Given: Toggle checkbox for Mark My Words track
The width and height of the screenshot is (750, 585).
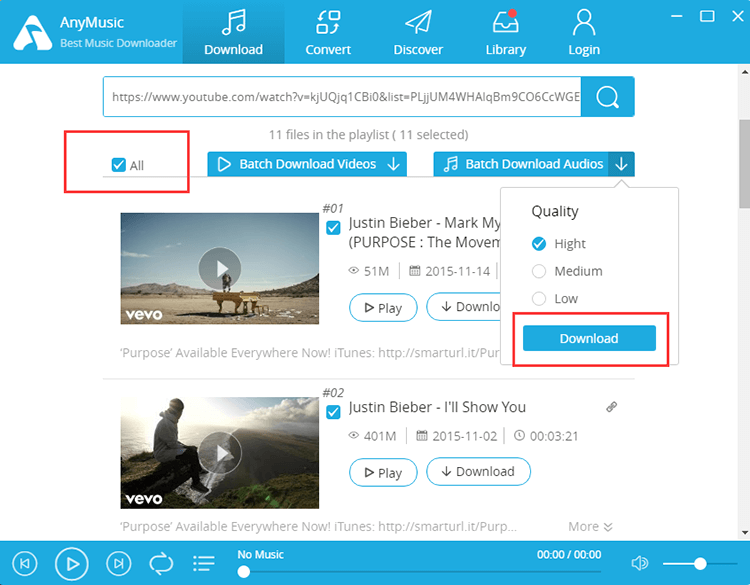Looking at the screenshot, I should pos(333,228).
